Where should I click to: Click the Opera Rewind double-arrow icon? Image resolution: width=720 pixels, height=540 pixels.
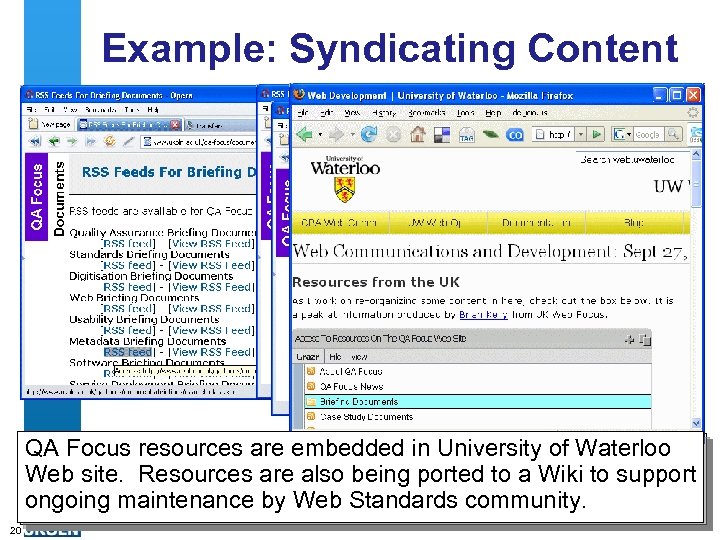pos(34,141)
